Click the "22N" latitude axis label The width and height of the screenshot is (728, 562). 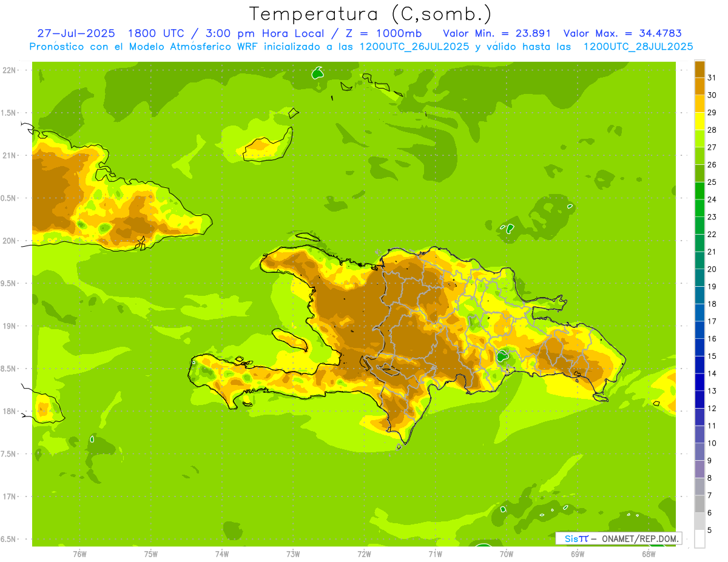(x=10, y=70)
